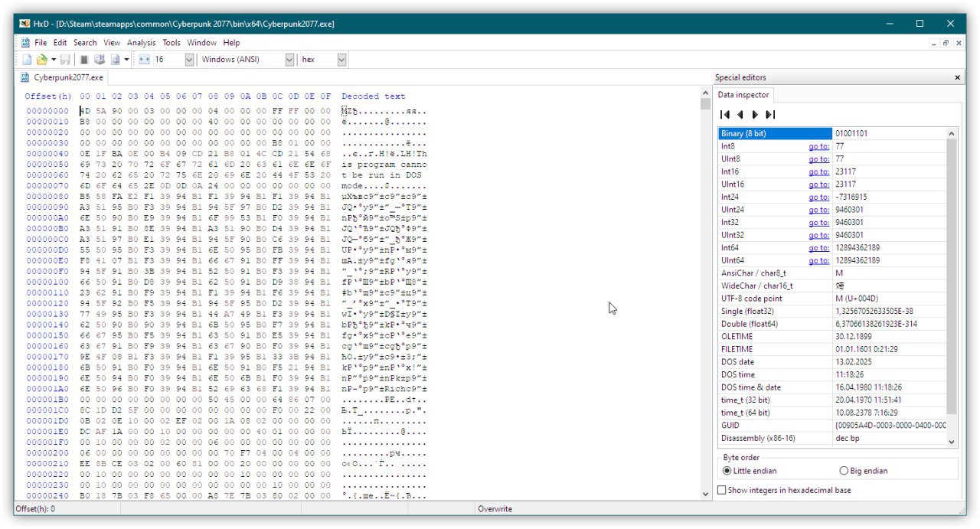Open the bytes per row '16' dropdown
This screenshot has height=529, width=980.
tap(189, 59)
